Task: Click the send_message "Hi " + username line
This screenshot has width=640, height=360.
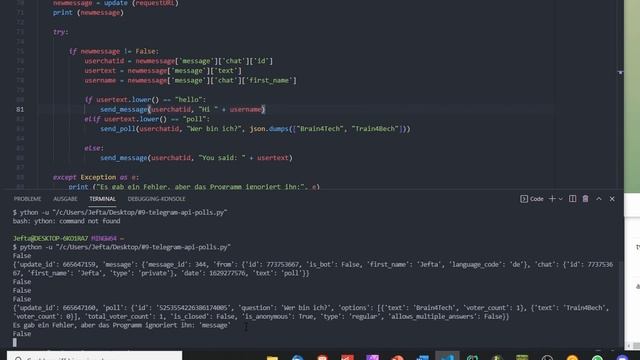Action: [183, 109]
